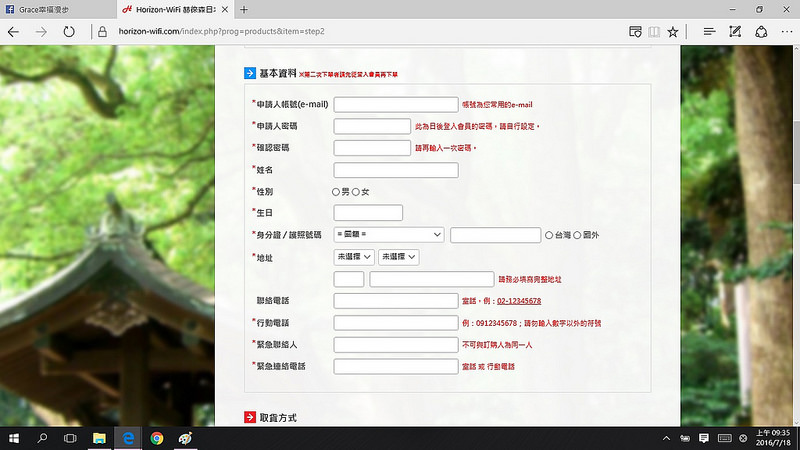Image resolution: width=800 pixels, height=450 pixels.
Task: Click the reading list icon in toolbar
Action: [635, 32]
